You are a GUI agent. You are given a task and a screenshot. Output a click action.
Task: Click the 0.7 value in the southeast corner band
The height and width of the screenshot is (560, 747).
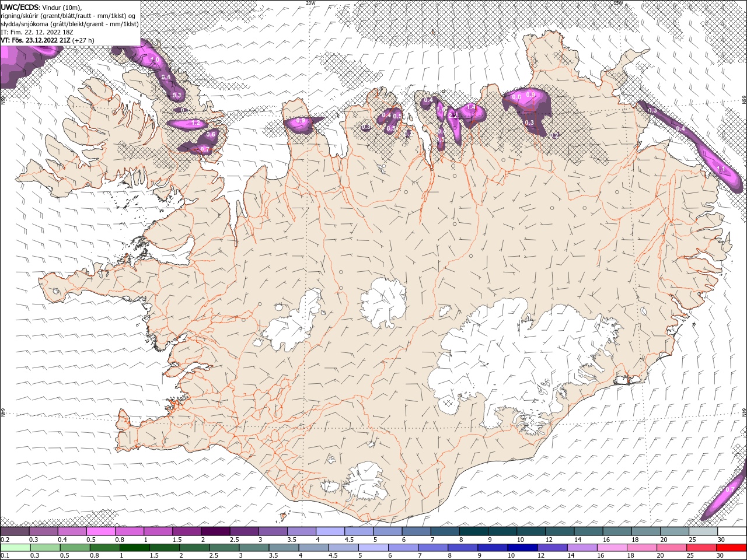(x=729, y=489)
